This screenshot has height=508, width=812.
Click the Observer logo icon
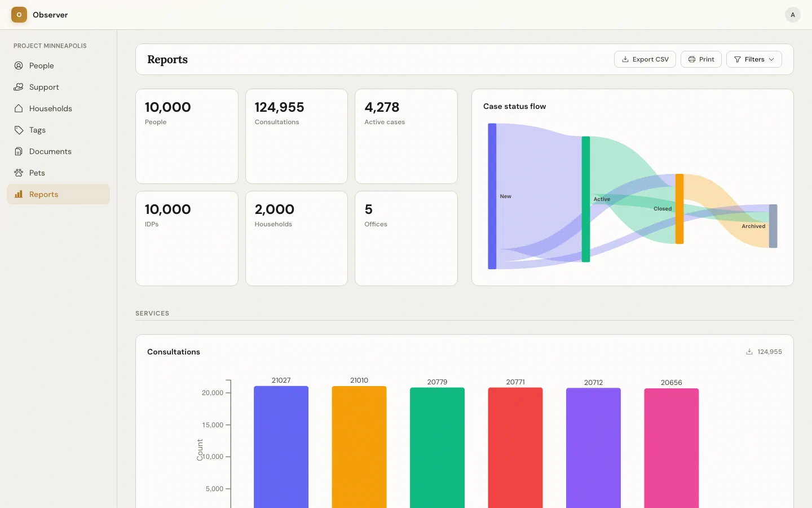(x=19, y=15)
